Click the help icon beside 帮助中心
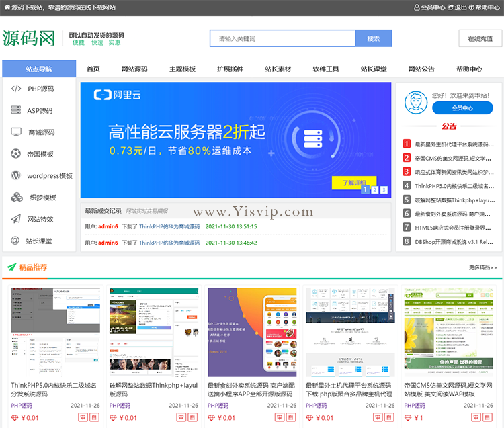 click(471, 7)
